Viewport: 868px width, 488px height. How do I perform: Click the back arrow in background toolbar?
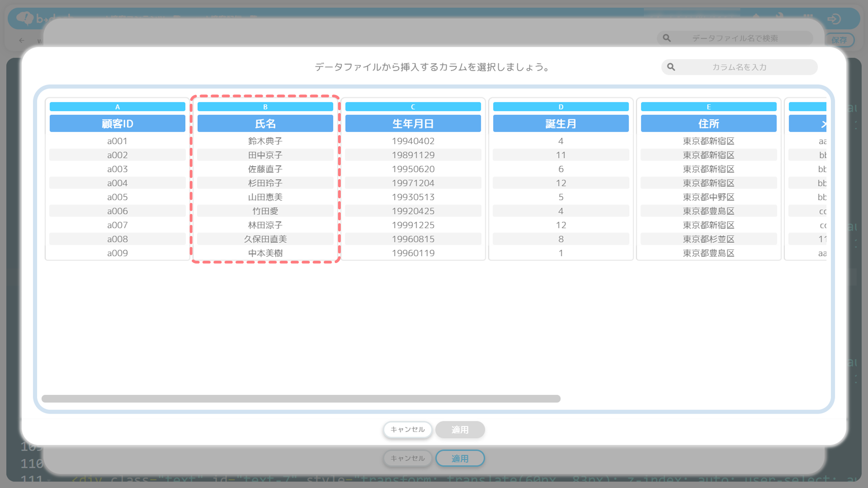(x=22, y=40)
